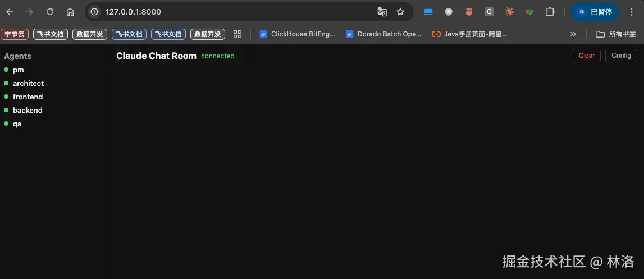Screen dimensions: 644x279
Task: Expand hidden bookmarks with the double chevron
Action: pos(573,34)
